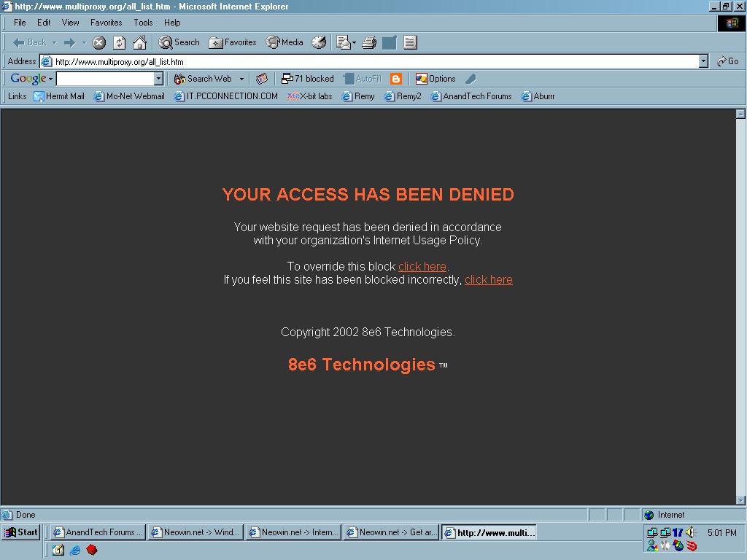Open the View menu

70,23
